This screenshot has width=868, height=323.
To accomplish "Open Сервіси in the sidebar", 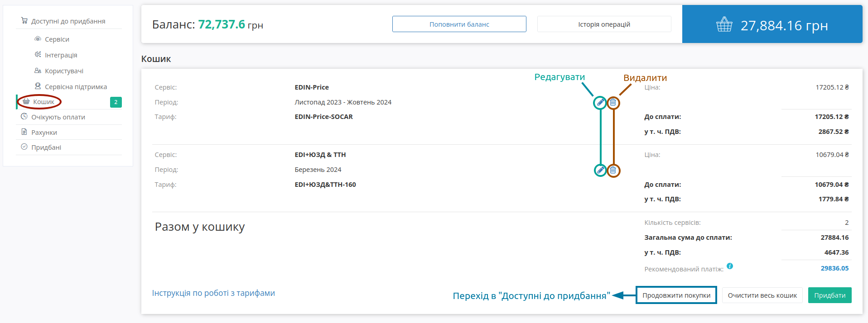I will point(57,39).
